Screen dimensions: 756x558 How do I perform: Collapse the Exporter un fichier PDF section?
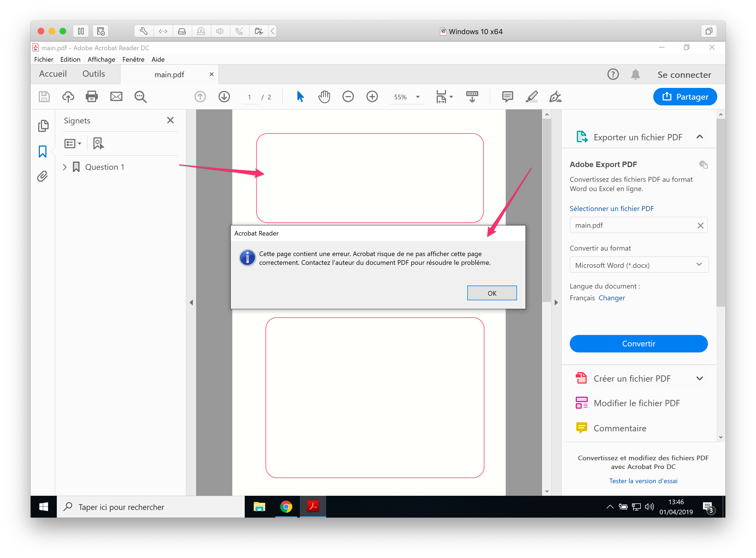(x=699, y=137)
